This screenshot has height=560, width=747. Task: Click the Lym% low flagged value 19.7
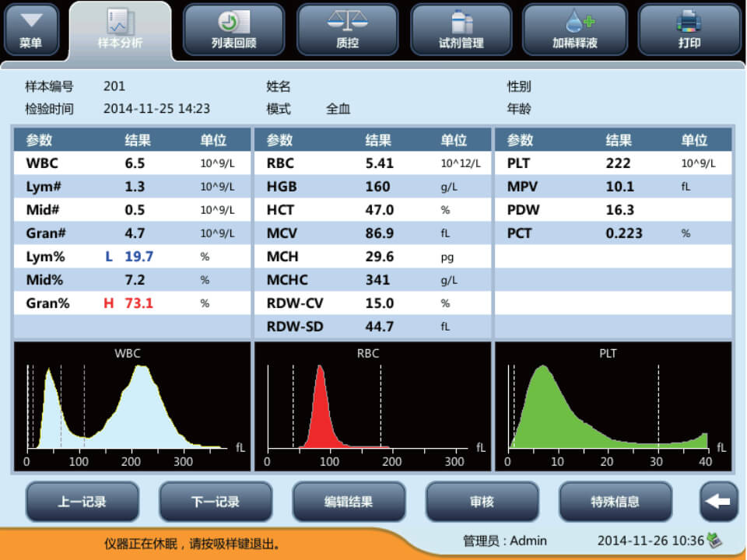[139, 257]
